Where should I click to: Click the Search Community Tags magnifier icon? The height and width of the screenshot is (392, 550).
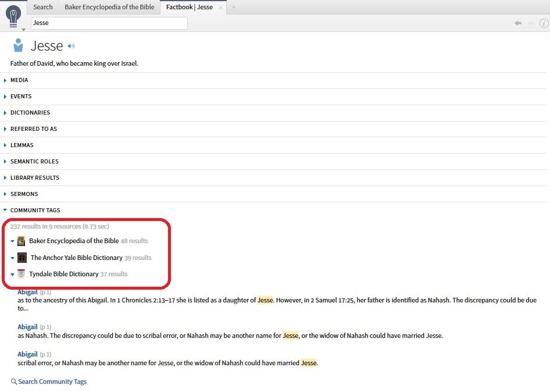(14, 382)
